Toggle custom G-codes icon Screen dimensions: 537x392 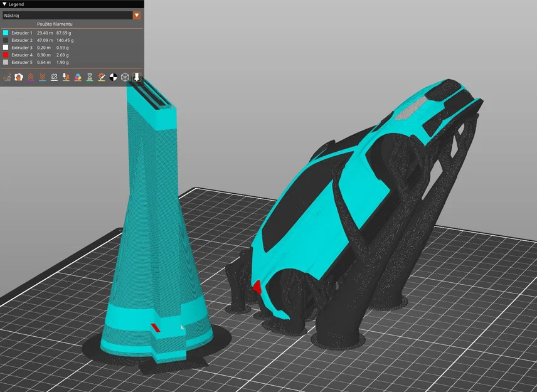[x=102, y=77]
